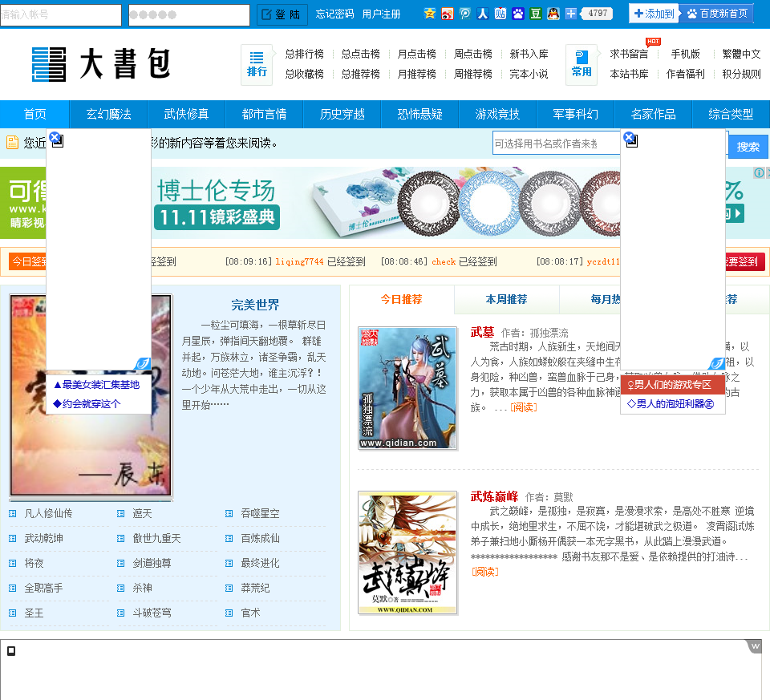Viewport: 770px width, 700px height.
Task: Share via Baidu paw icon
Action: (x=518, y=14)
